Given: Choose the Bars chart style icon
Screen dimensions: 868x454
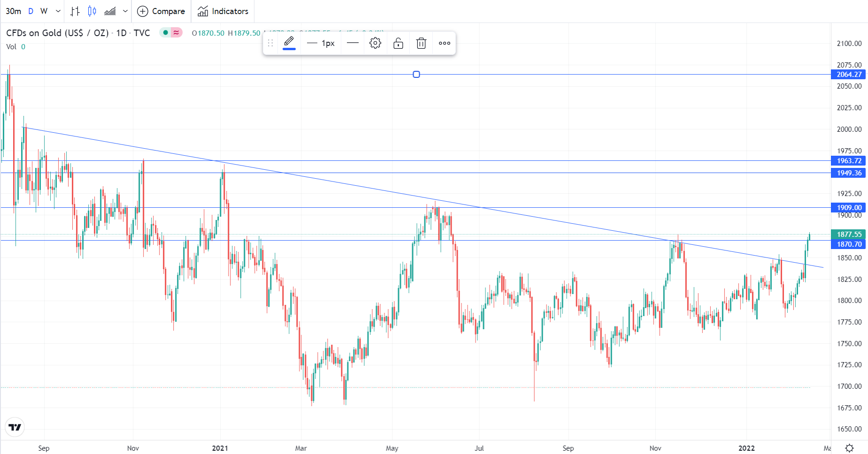Looking at the screenshot, I should (75, 11).
